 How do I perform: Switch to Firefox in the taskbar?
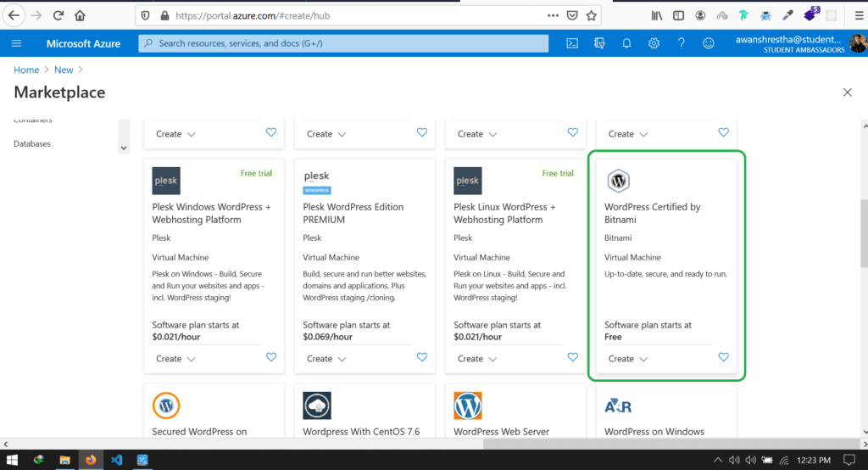pos(90,460)
